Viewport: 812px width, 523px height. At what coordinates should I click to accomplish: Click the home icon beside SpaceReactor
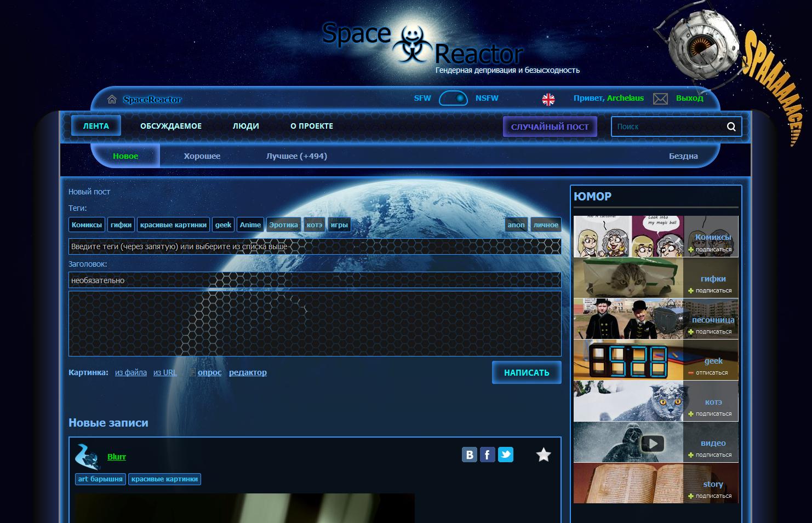click(112, 99)
